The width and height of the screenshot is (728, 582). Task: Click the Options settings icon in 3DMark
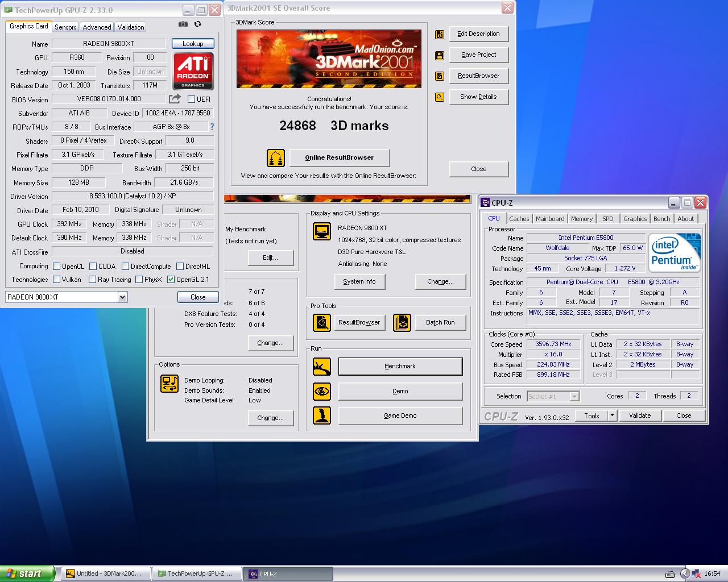point(169,384)
